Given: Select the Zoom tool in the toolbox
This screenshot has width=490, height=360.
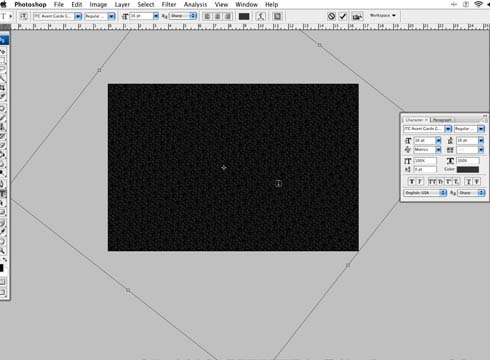Looking at the screenshot, I should [3, 250].
